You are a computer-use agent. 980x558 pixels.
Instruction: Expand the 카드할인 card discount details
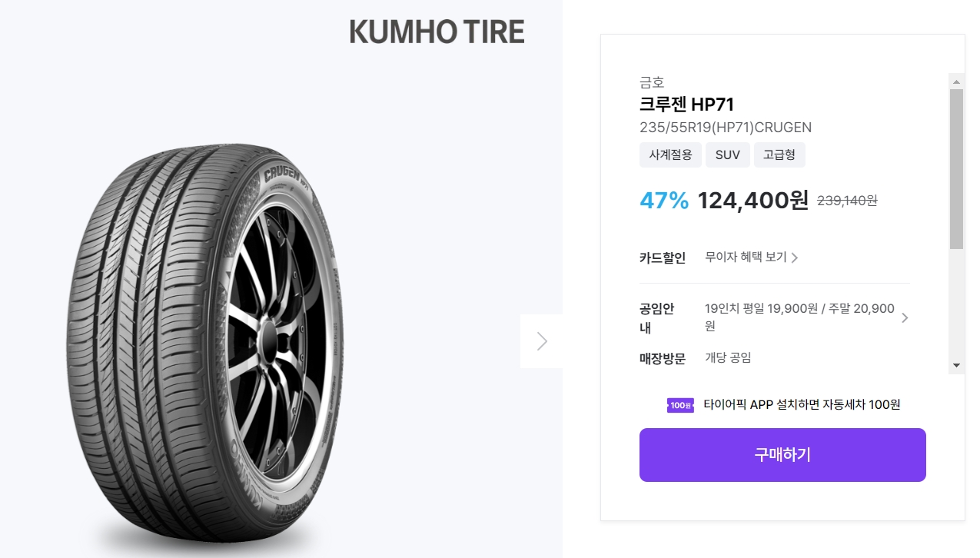pyautogui.click(x=746, y=257)
